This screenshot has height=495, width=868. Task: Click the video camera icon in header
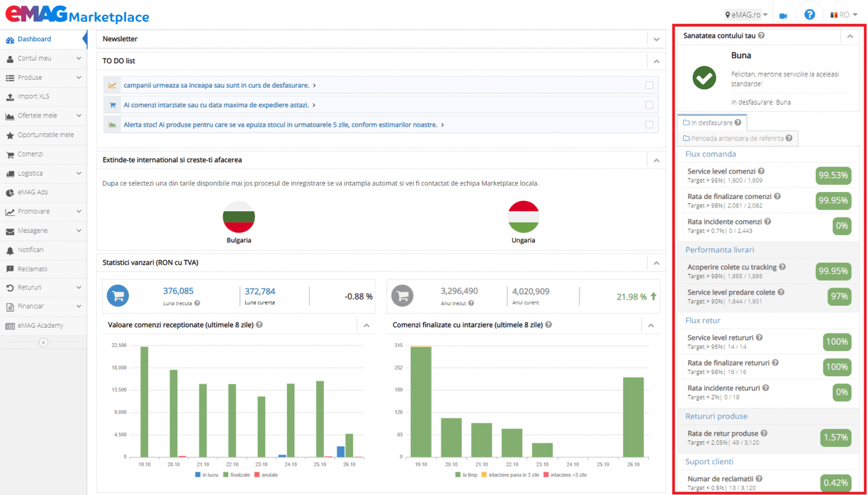click(783, 16)
